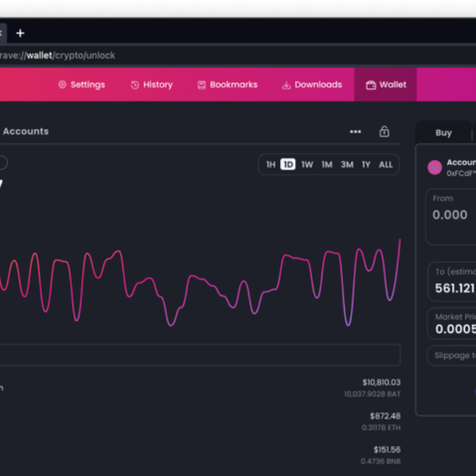Lock the wallet with padlock icon
The height and width of the screenshot is (476, 476).
[384, 132]
